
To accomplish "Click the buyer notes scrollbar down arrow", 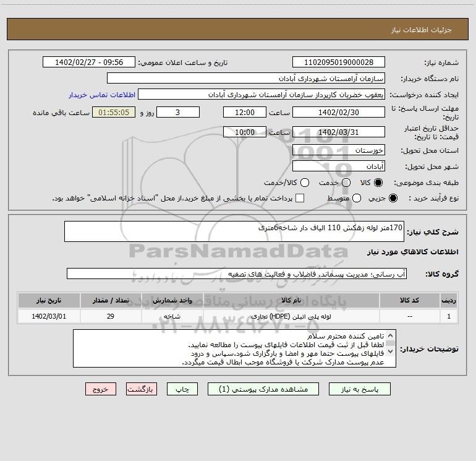I will tap(391, 351).
